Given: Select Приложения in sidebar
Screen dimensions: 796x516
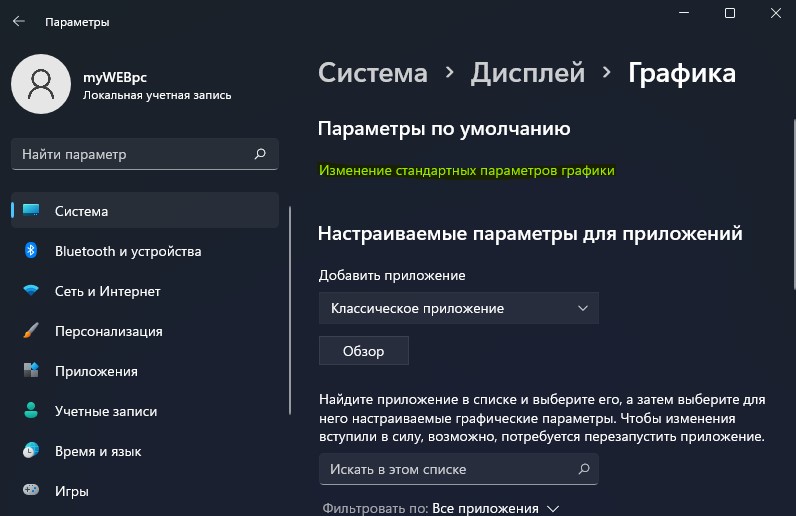Looking at the screenshot, I should (145, 371).
